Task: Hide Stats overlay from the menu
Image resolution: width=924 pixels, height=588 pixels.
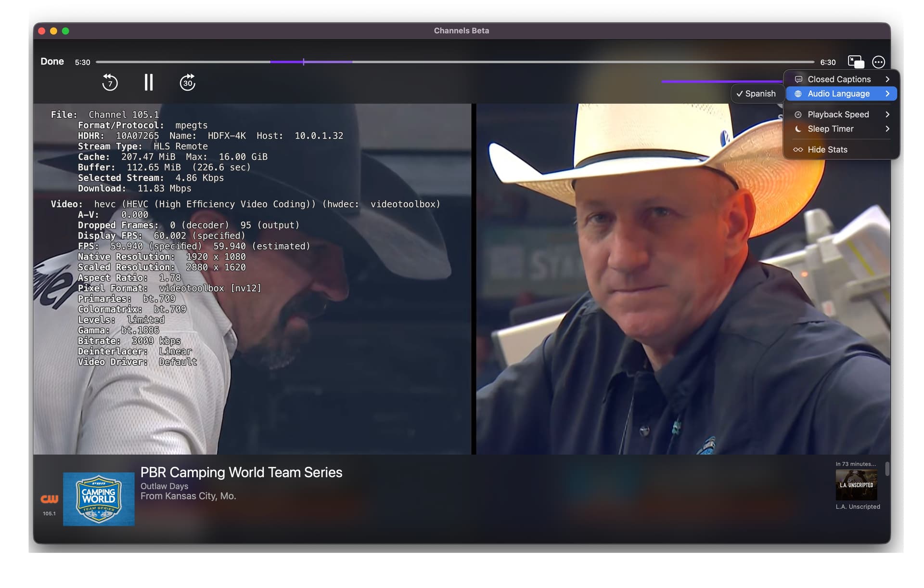Action: (x=827, y=150)
